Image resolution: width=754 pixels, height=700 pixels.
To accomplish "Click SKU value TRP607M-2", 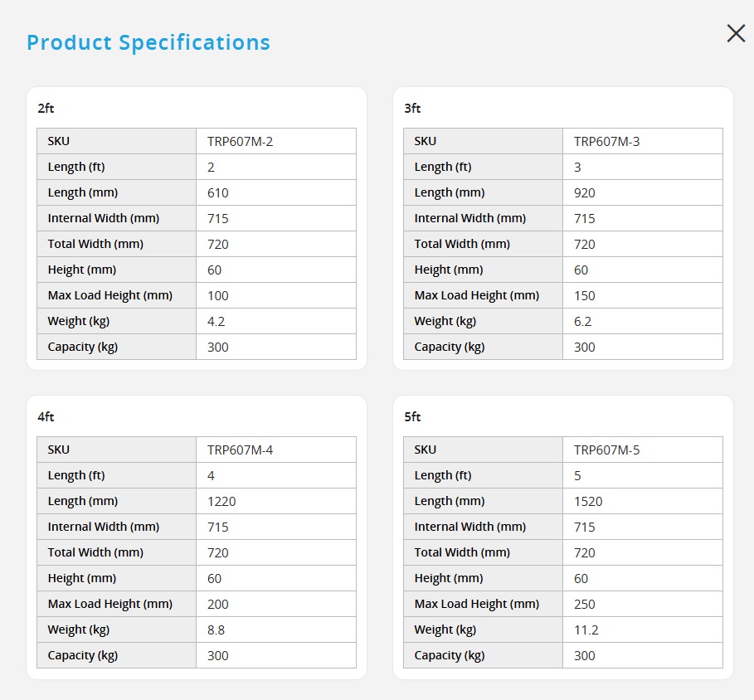I will pyautogui.click(x=240, y=141).
